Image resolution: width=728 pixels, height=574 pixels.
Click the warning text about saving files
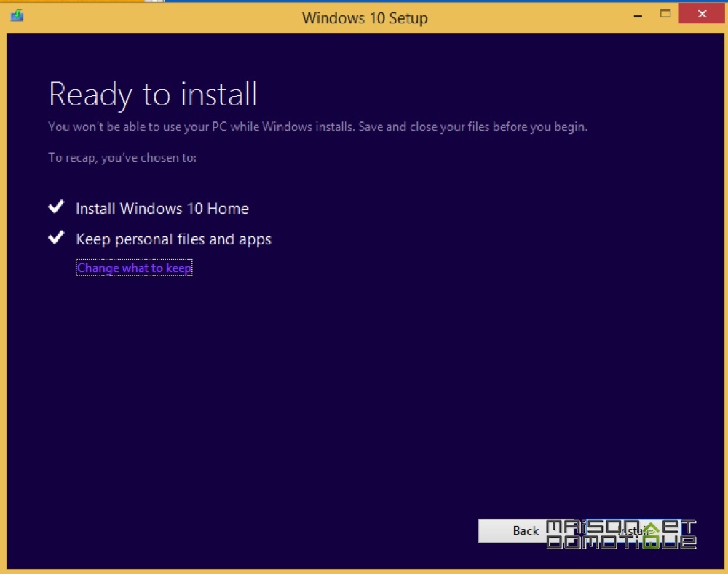click(318, 127)
